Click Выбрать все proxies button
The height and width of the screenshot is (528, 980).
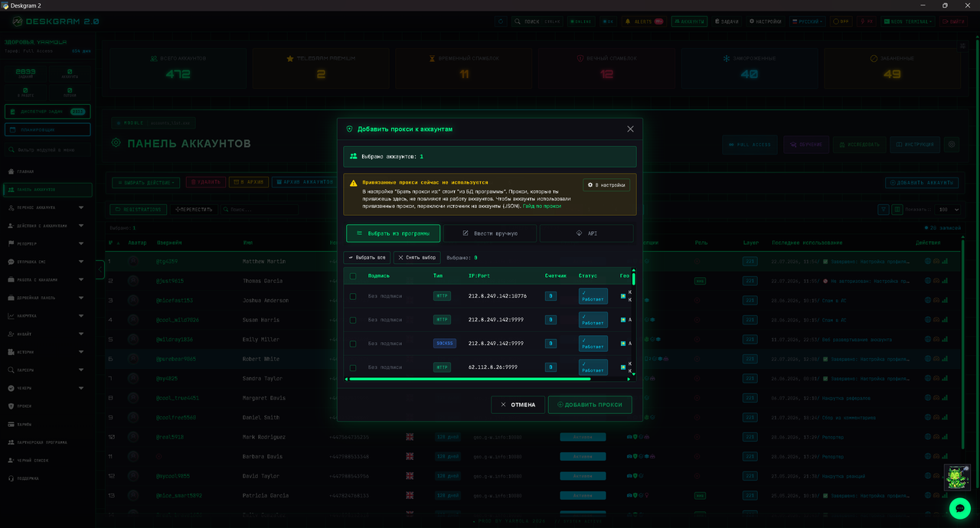pos(367,258)
